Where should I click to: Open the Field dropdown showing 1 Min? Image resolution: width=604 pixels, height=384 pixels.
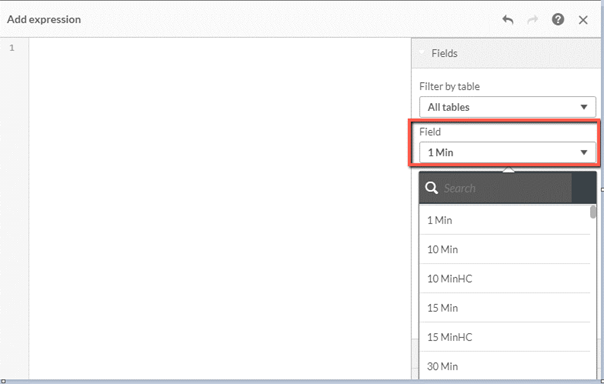pos(507,153)
